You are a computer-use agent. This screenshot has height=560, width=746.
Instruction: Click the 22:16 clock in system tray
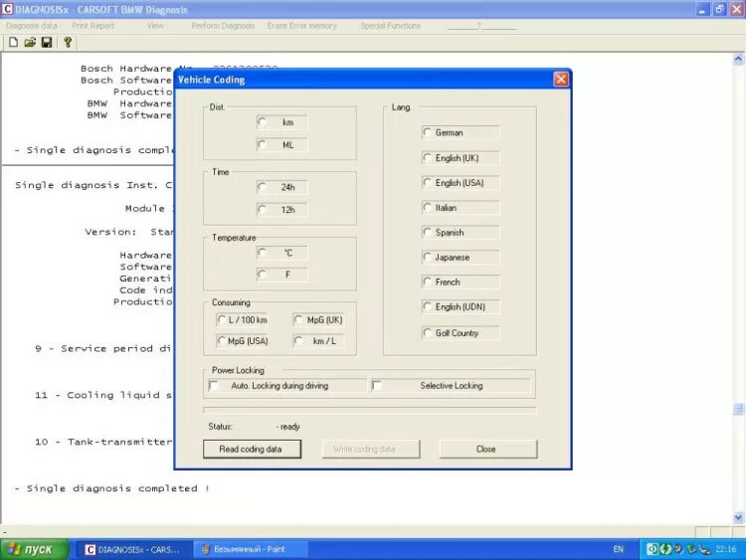click(726, 549)
